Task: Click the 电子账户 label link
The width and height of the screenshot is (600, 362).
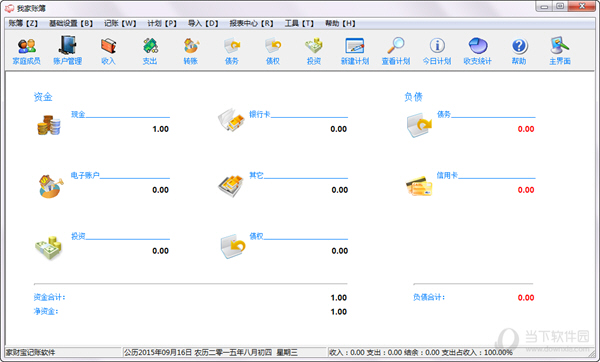Action: [85, 175]
